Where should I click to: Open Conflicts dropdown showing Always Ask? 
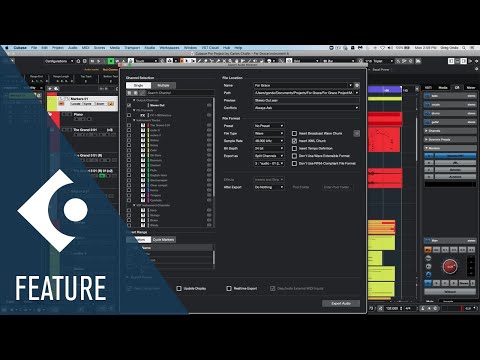click(x=307, y=108)
